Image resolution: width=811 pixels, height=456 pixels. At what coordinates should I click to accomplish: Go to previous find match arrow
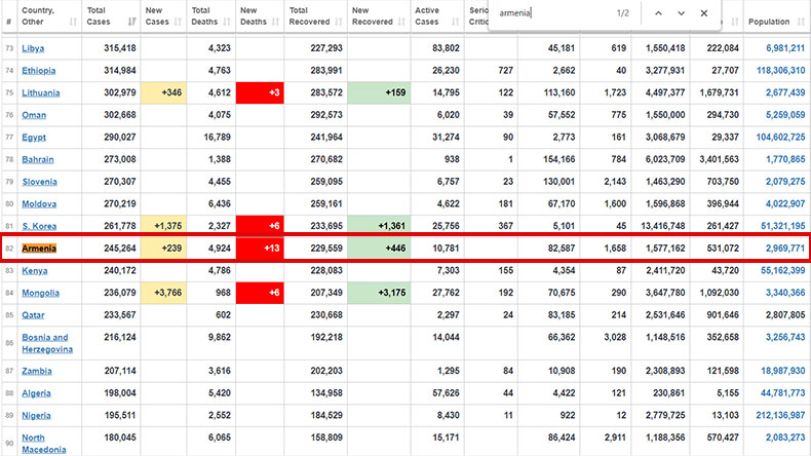(658, 13)
